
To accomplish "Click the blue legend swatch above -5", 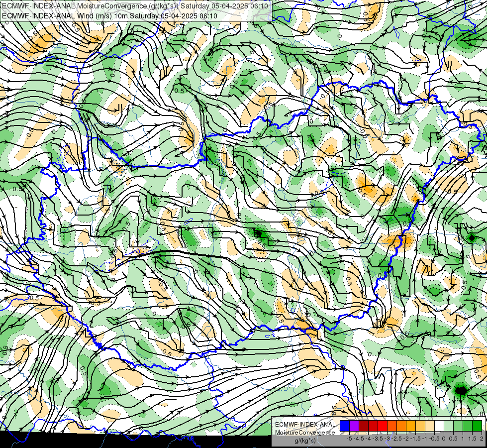I will coord(345,426).
